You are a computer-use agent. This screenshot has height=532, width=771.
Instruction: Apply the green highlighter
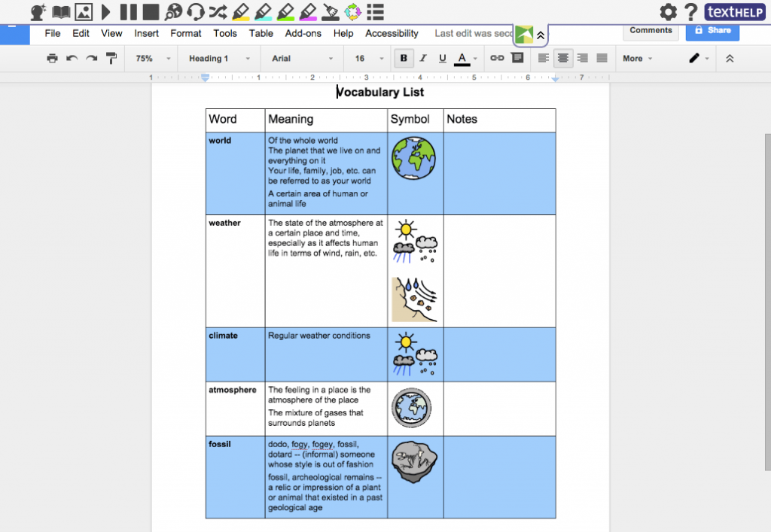285,12
